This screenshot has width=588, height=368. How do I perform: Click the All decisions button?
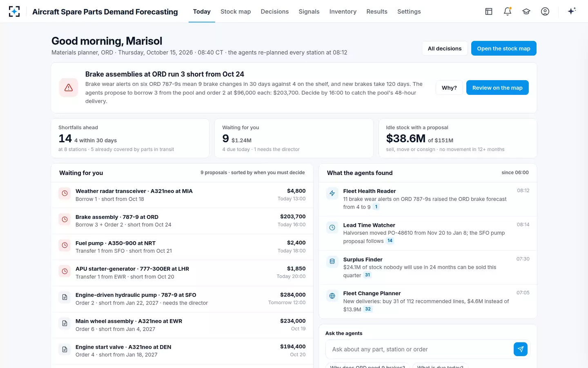pyautogui.click(x=445, y=48)
